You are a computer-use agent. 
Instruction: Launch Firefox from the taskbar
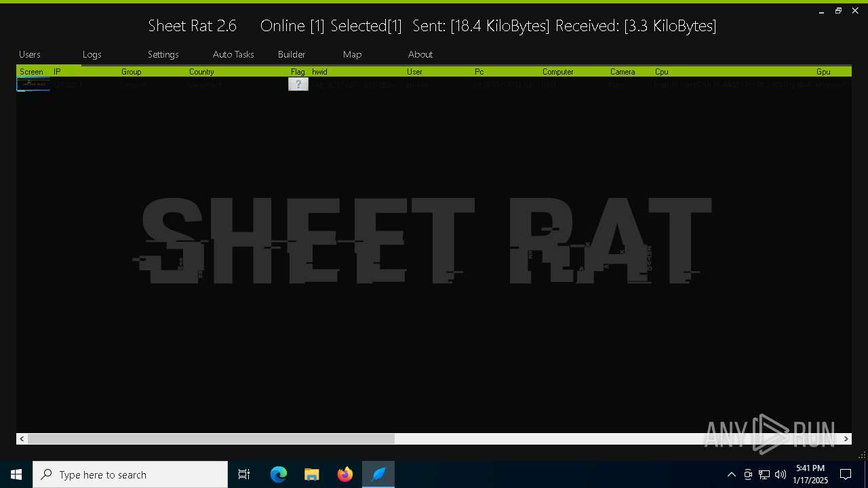click(345, 474)
